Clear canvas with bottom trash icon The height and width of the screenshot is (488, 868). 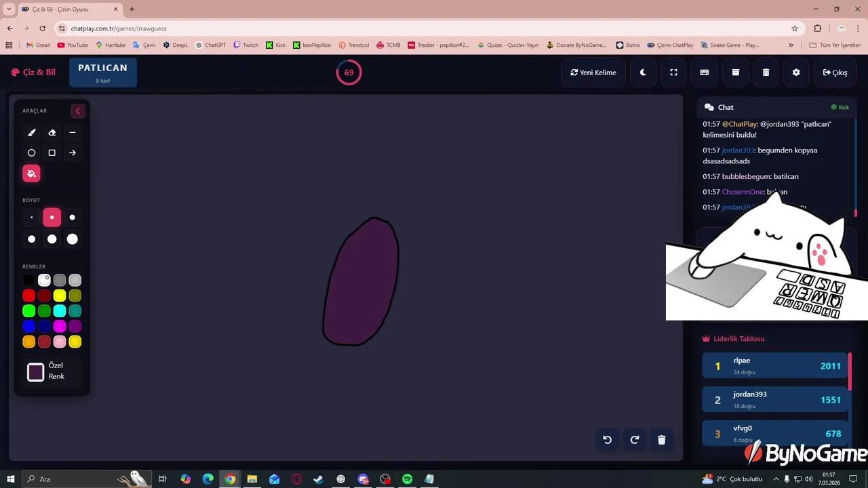click(x=662, y=440)
